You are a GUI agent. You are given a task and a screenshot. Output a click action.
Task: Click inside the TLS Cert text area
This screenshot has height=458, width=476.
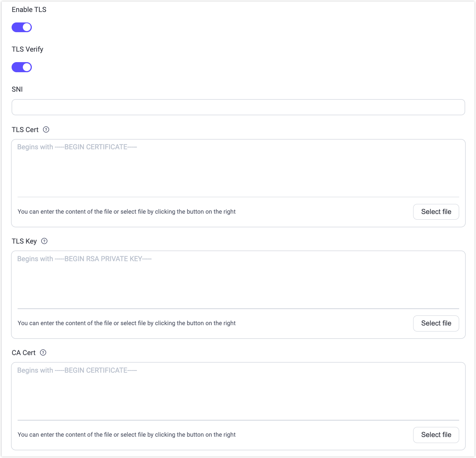point(238,168)
